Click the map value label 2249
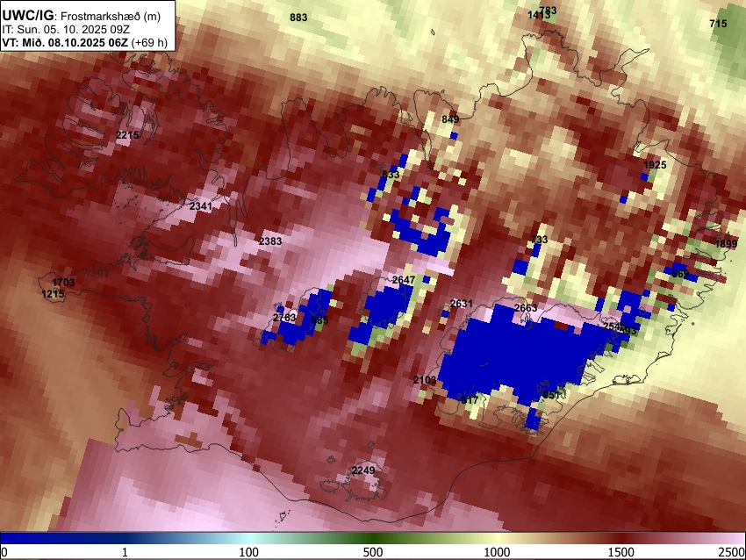The width and height of the screenshot is (746, 560). [363, 470]
